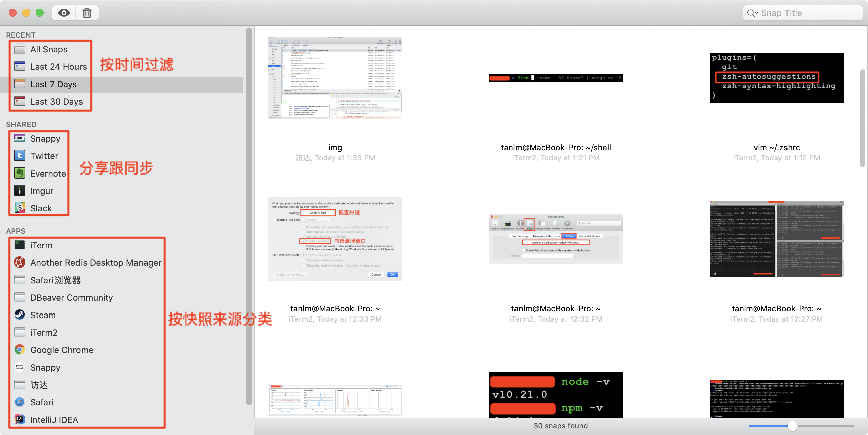Select the Google Chrome label

click(62, 350)
